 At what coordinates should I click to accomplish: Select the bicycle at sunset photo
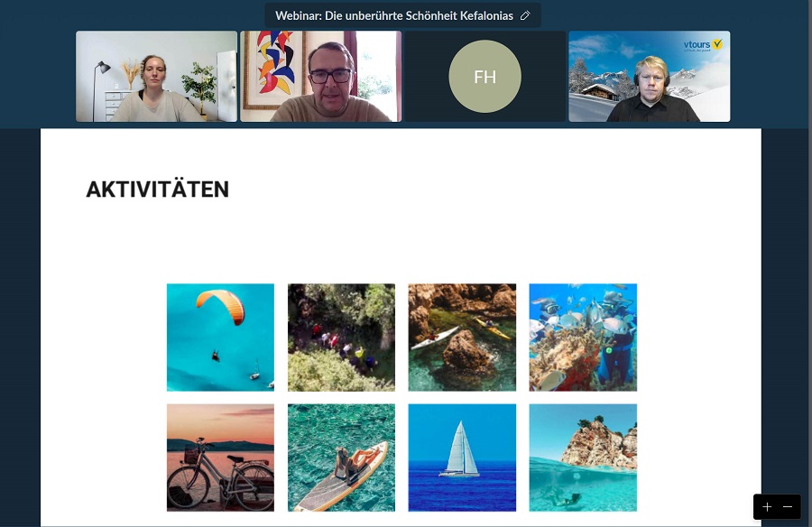pos(221,458)
